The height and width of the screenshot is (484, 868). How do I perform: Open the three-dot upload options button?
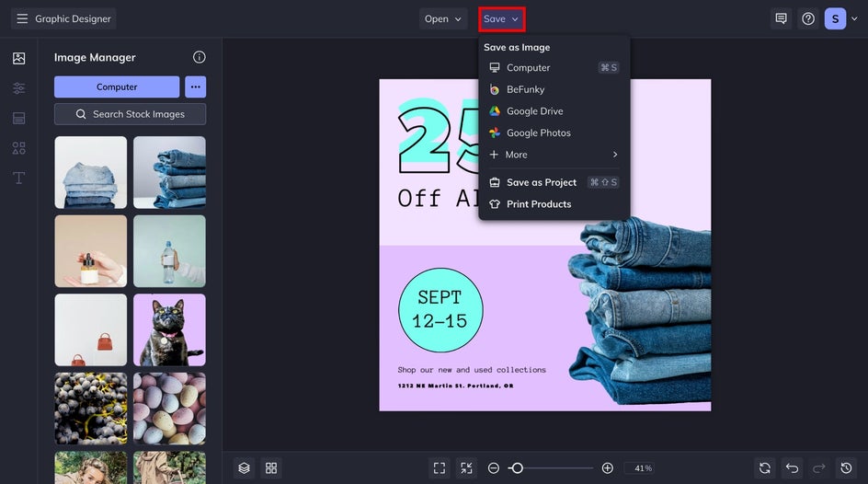pyautogui.click(x=196, y=86)
